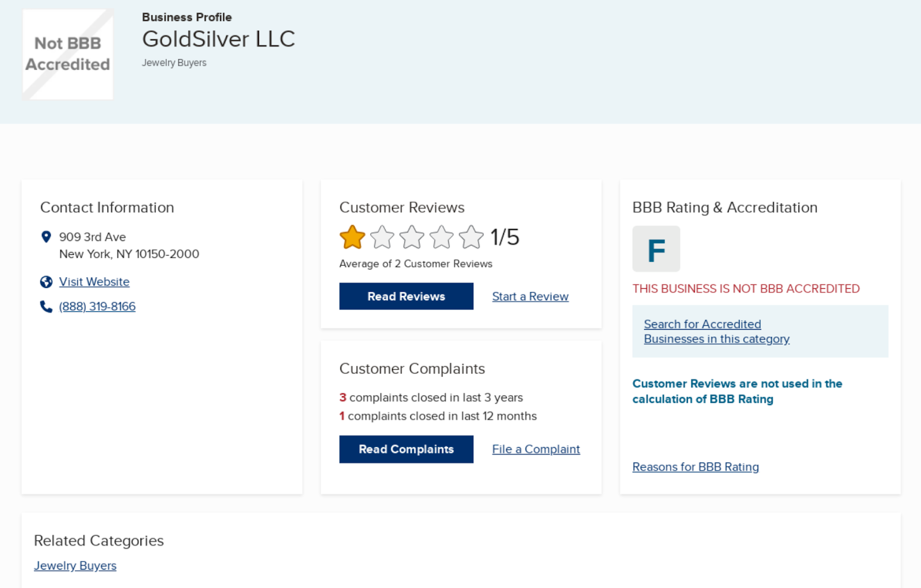
Task: Open Reasons for BBB Rating link
Action: (695, 467)
